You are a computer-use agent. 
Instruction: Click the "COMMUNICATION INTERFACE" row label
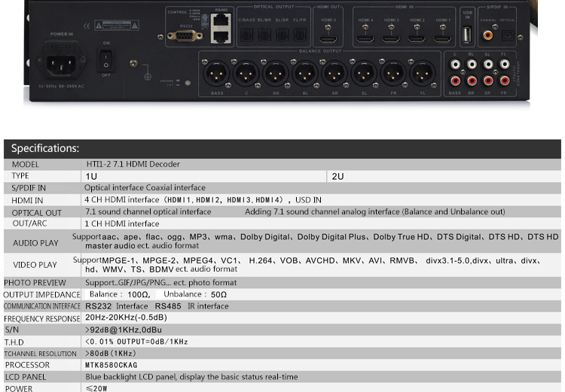coord(41,306)
